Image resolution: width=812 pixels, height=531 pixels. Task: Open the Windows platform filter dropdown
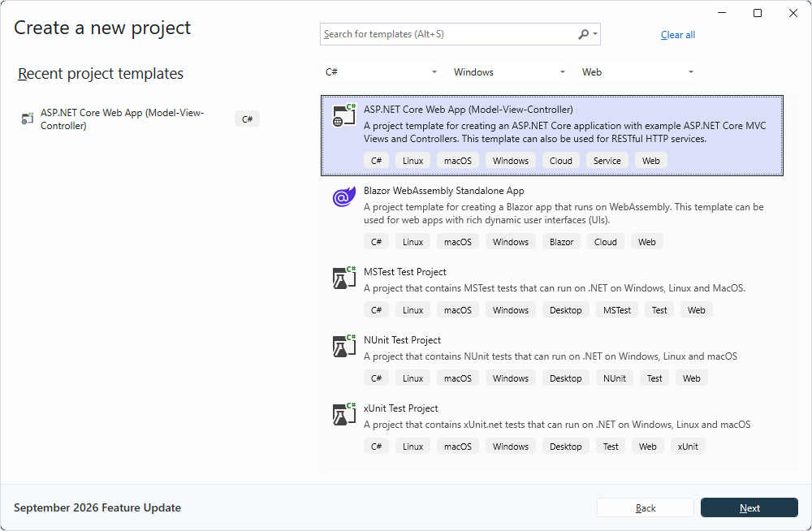(508, 72)
